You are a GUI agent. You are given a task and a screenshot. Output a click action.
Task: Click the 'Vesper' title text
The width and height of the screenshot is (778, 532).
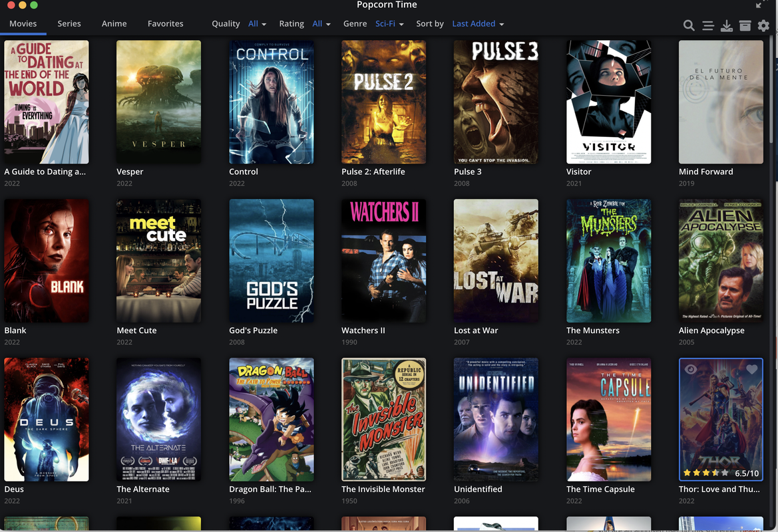click(x=130, y=172)
